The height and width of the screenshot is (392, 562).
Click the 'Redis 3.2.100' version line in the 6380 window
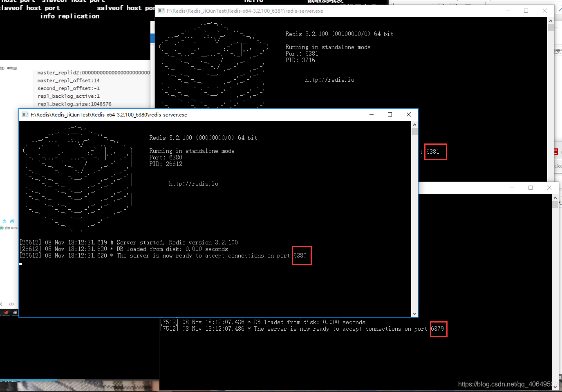pos(204,138)
